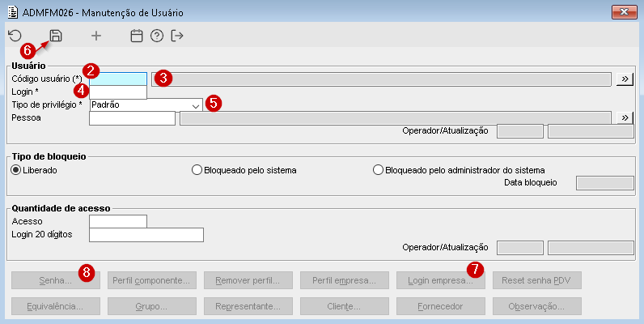The image size is (644, 324).
Task: Open the calendar toolbar icon
Action: coord(137,36)
